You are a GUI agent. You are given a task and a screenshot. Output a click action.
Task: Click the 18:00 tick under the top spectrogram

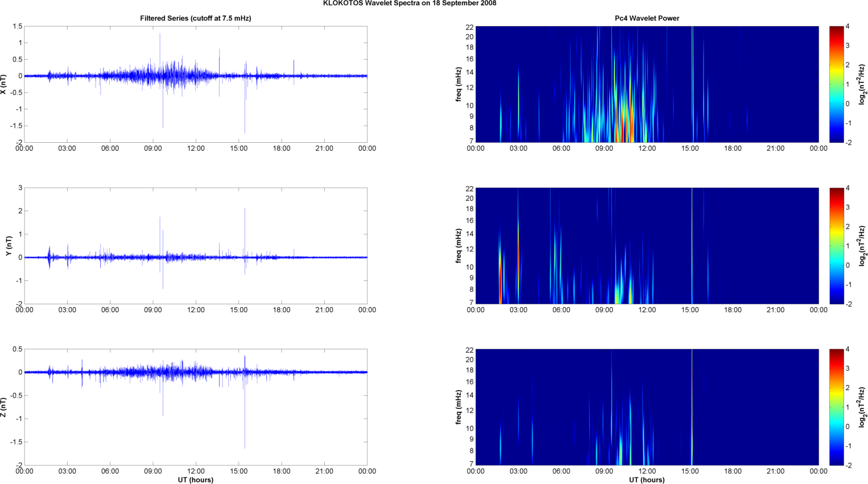[733, 148]
